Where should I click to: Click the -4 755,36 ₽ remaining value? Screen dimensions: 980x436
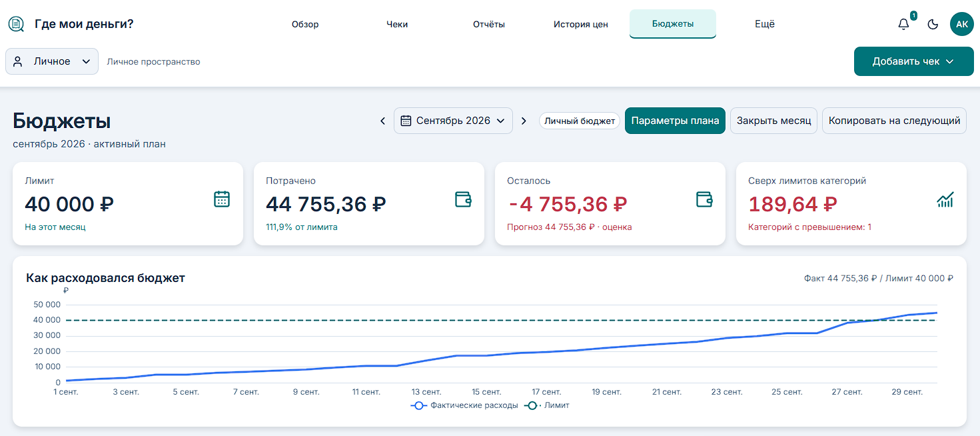coord(567,204)
